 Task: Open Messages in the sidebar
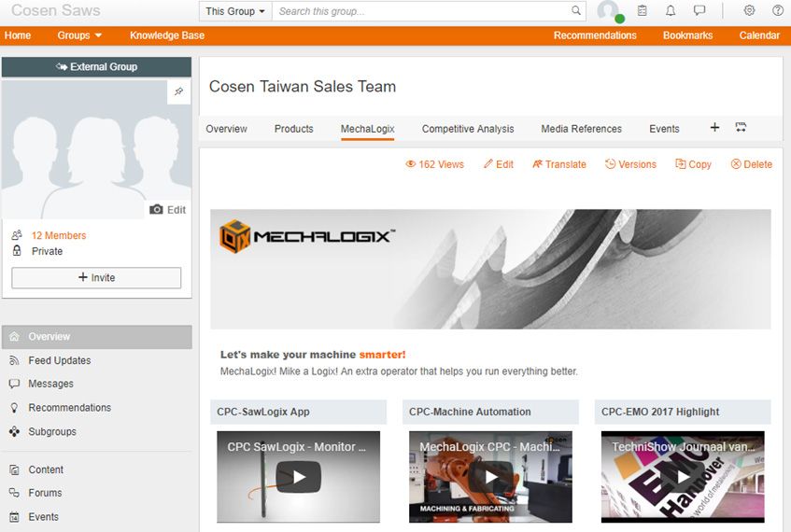coord(51,384)
